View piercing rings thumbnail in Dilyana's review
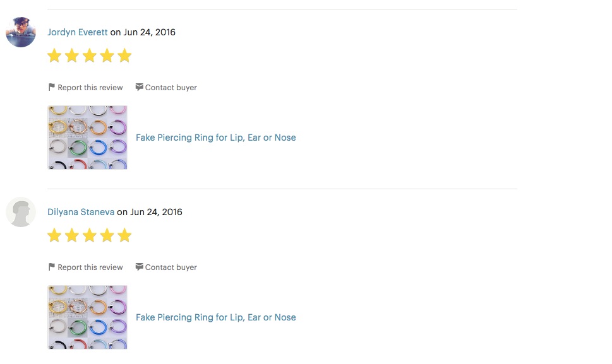The image size is (612, 364). pyautogui.click(x=88, y=317)
